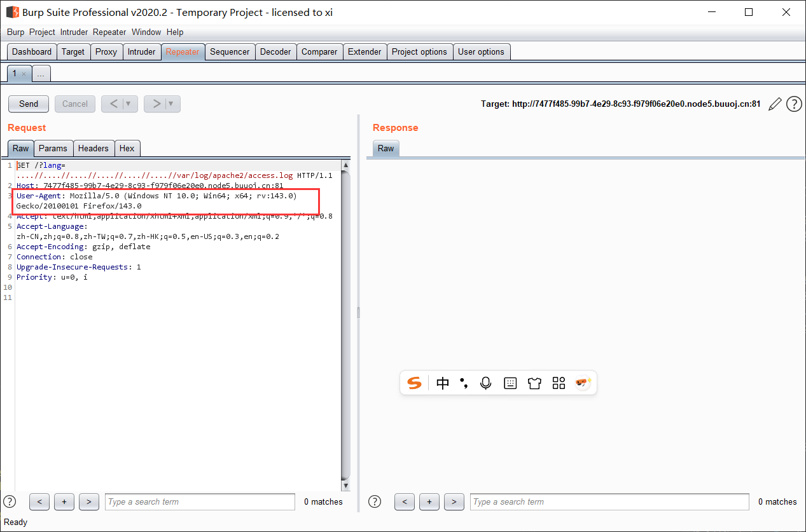806x532 pixels.
Task: Toggle Chinese input mode in IME bar
Action: tap(443, 383)
